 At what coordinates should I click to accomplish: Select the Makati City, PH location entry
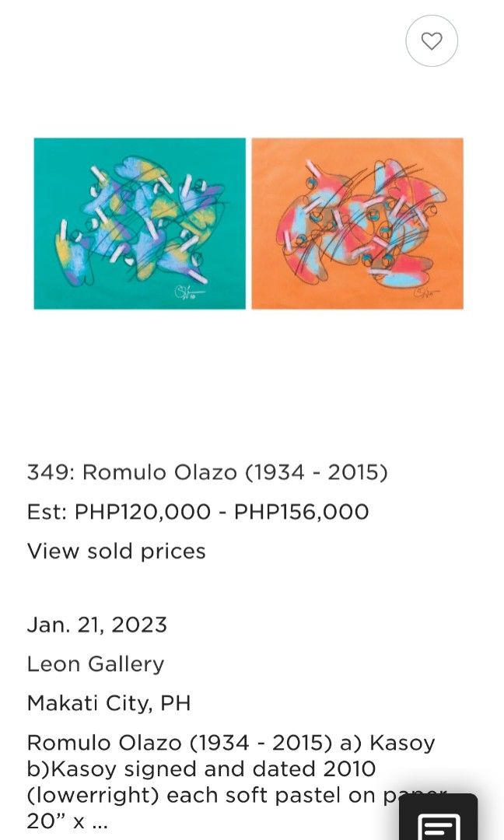(109, 703)
